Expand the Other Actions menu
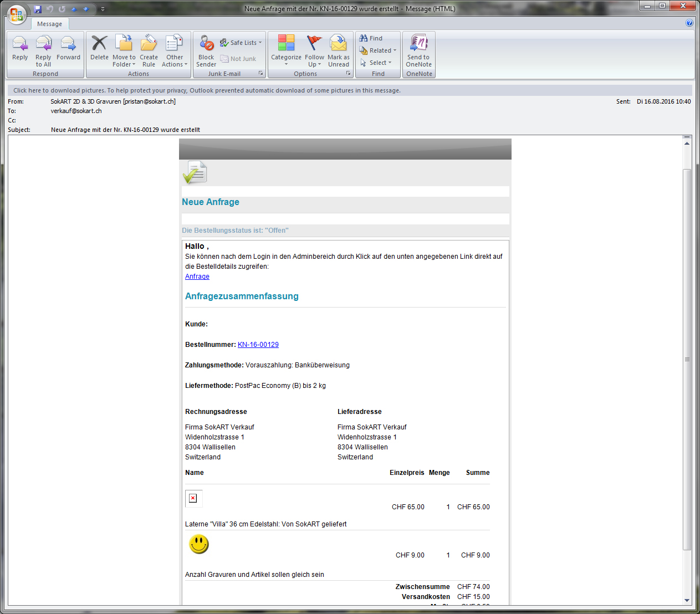 coord(175,50)
